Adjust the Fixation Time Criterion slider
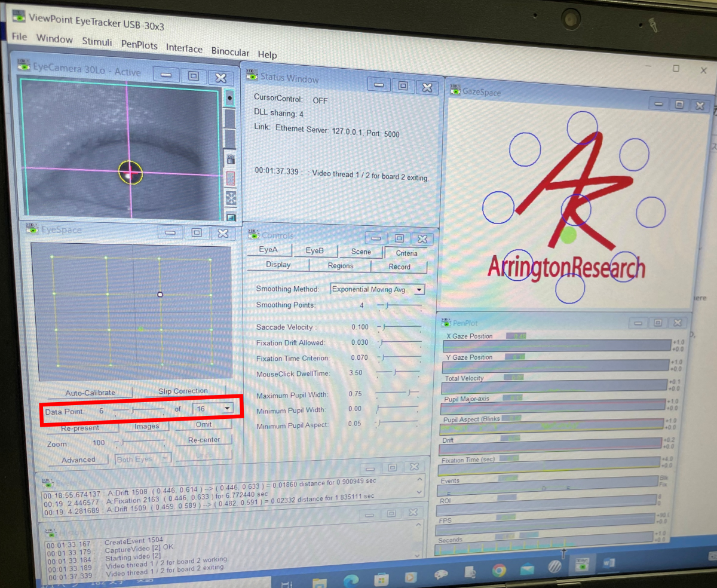The width and height of the screenshot is (717, 588). (x=399, y=358)
